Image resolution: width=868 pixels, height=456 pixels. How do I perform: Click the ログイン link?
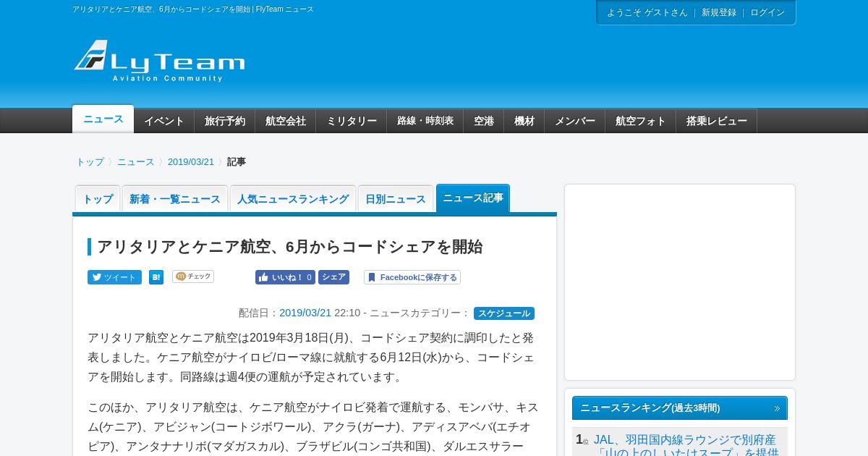click(767, 12)
